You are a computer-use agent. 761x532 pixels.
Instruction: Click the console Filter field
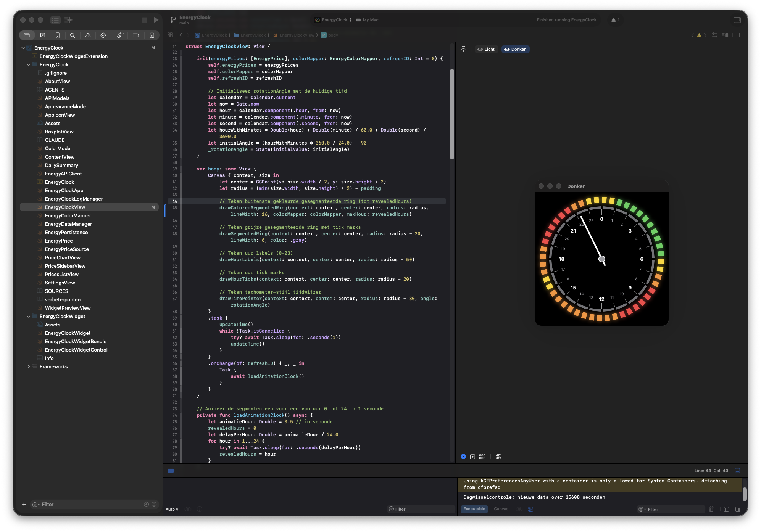coord(672,509)
